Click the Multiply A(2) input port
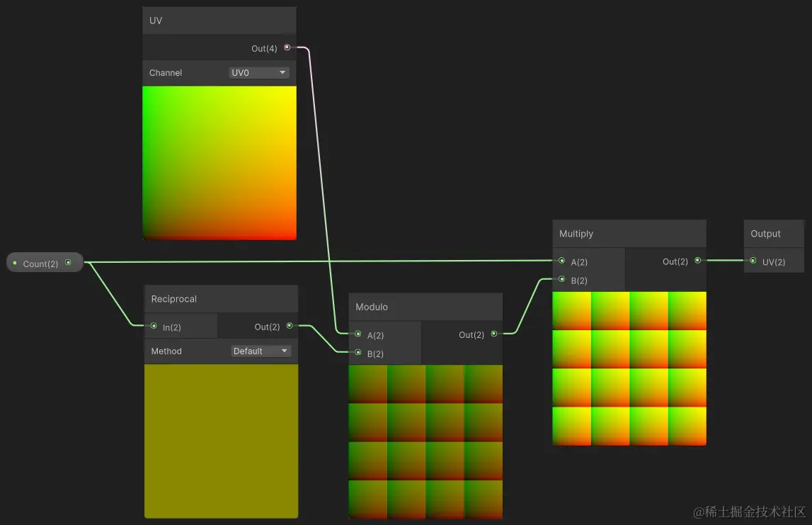The image size is (812, 525). [562, 261]
